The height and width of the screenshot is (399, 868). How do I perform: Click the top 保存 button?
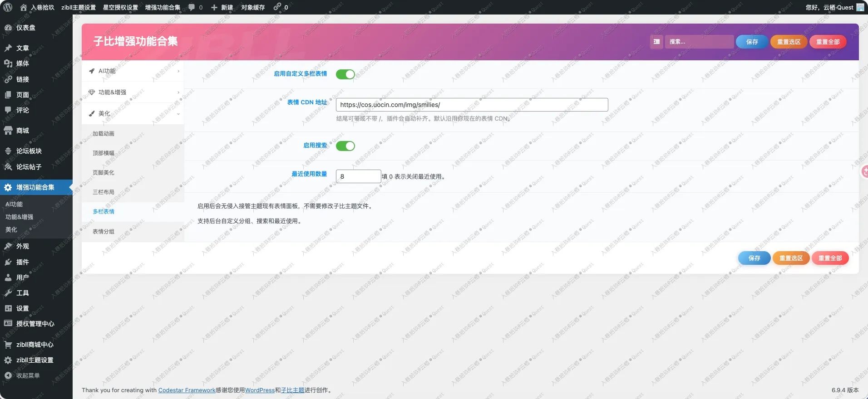752,42
